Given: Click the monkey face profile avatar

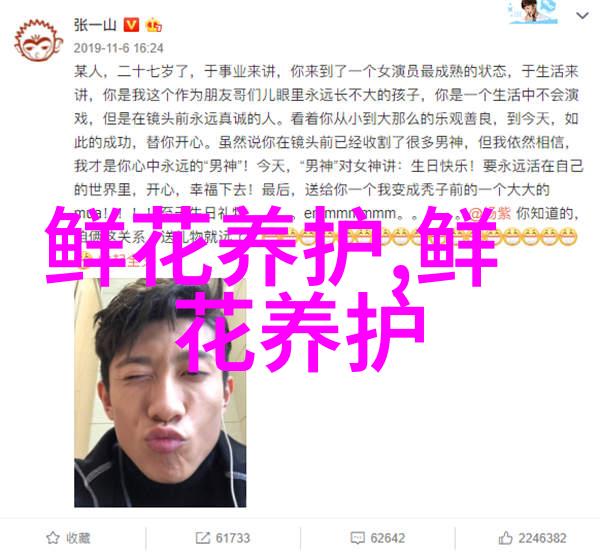Looking at the screenshot, I should coord(38,41).
